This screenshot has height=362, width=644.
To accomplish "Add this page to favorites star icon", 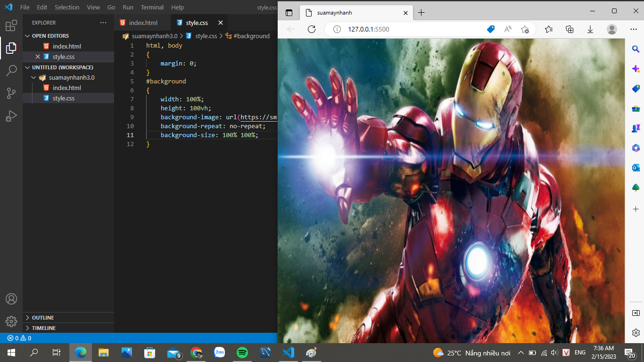I will (525, 29).
